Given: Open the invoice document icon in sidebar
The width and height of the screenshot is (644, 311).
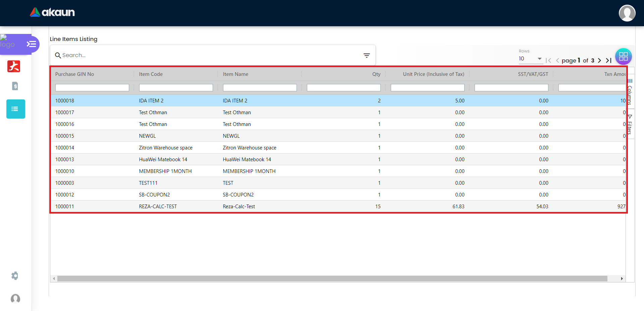Looking at the screenshot, I should tap(15, 86).
